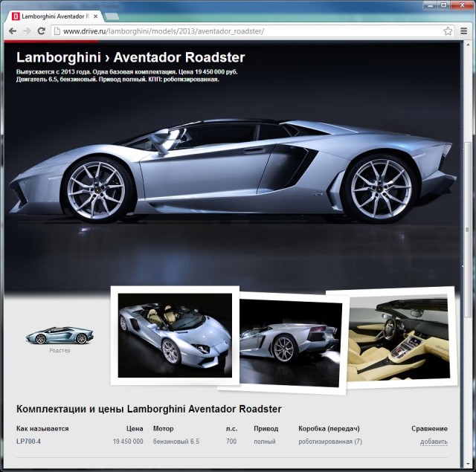The height and width of the screenshot is (472, 476).
Task: Click the Мотор column header
Action: (164, 429)
